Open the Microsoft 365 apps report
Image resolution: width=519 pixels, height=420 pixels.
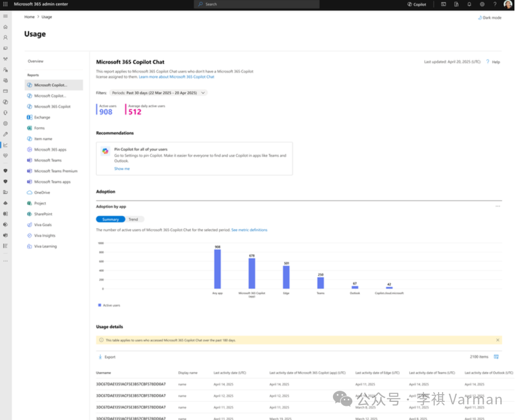click(51, 150)
